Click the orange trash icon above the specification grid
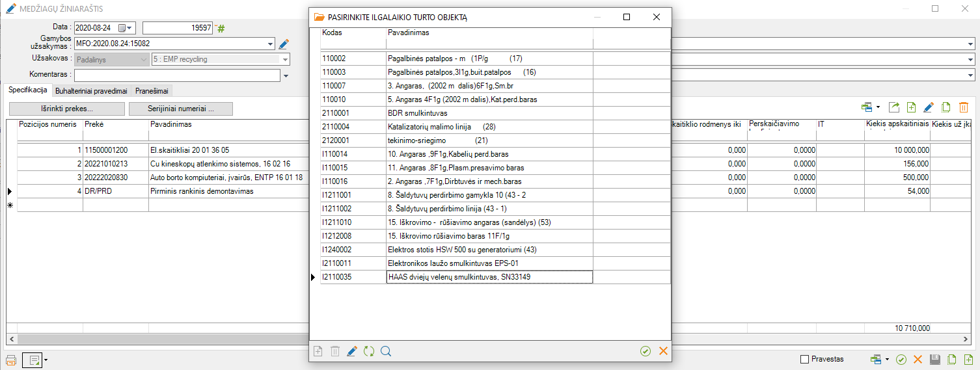The height and width of the screenshot is (370, 980). (964, 107)
